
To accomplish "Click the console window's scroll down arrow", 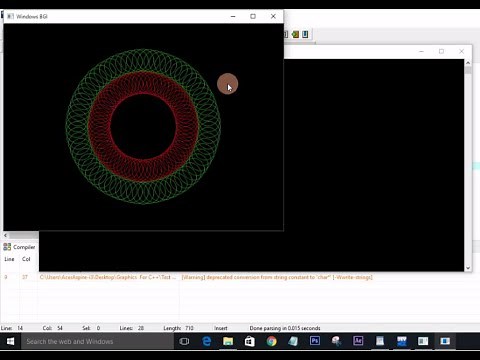I will pos(468,268).
